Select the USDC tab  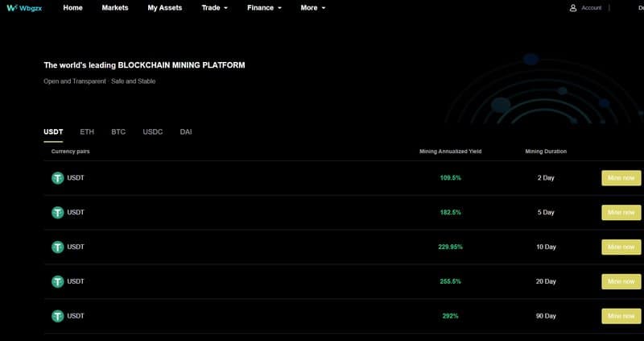click(153, 132)
